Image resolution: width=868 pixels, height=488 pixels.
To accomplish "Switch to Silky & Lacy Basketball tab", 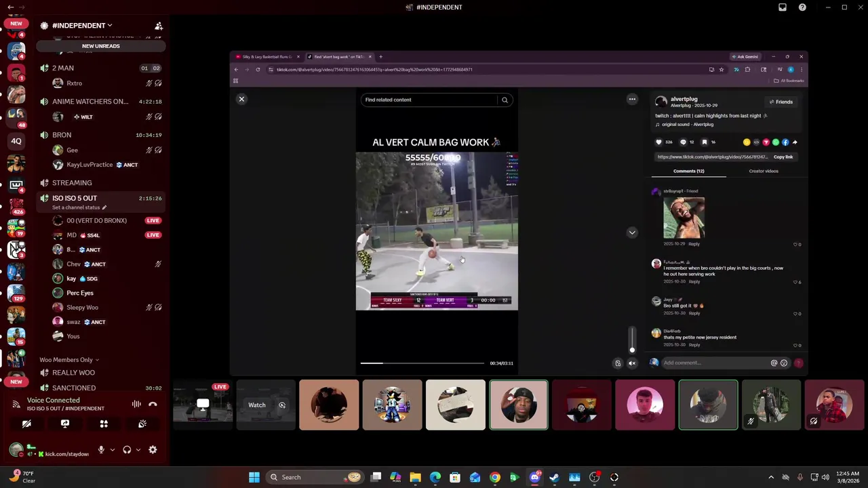I will tap(268, 57).
